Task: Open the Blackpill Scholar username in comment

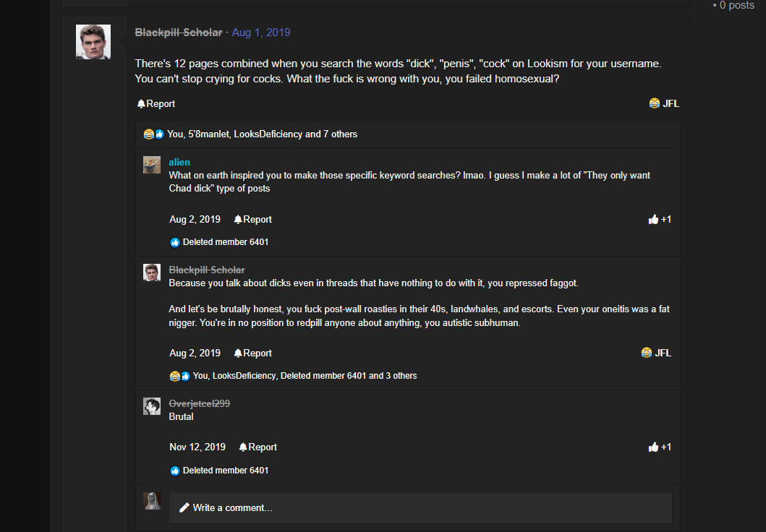Action: [207, 270]
